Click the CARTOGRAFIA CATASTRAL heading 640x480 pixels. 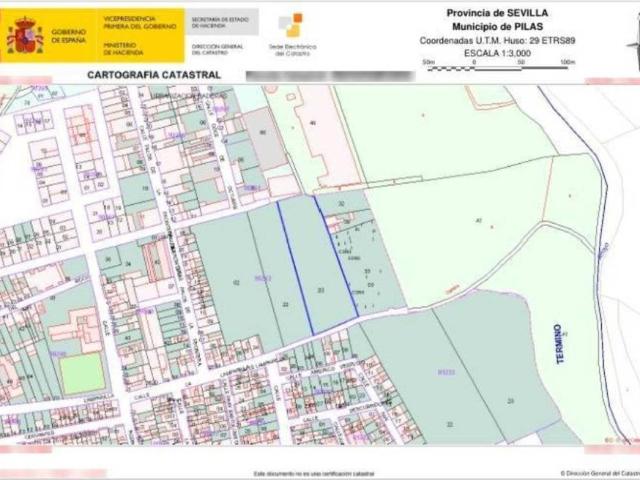click(154, 75)
